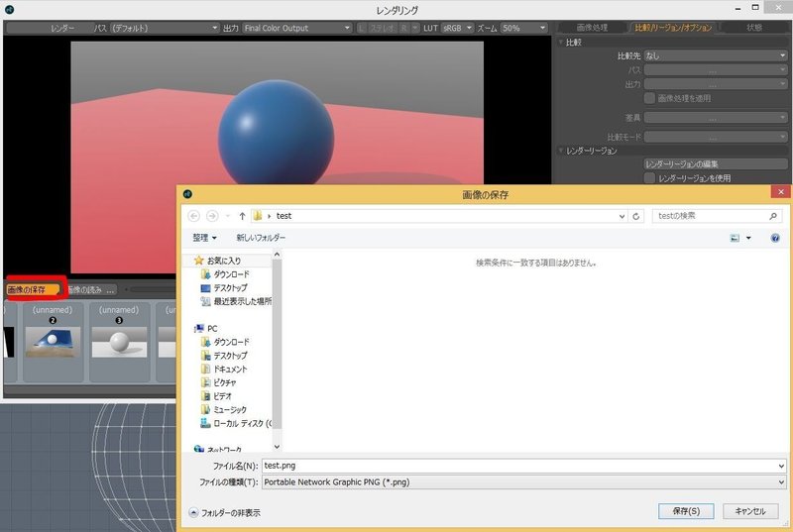This screenshot has height=532, width=793.
Task: Click the Cancel (キャンセル) button
Action: coord(750,511)
